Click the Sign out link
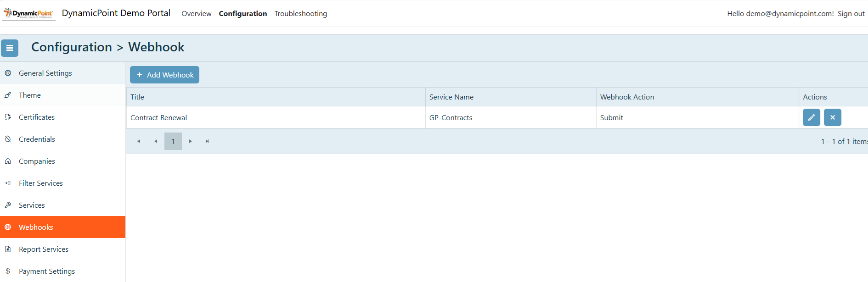Viewport: 868px width, 282px height. pos(851,14)
